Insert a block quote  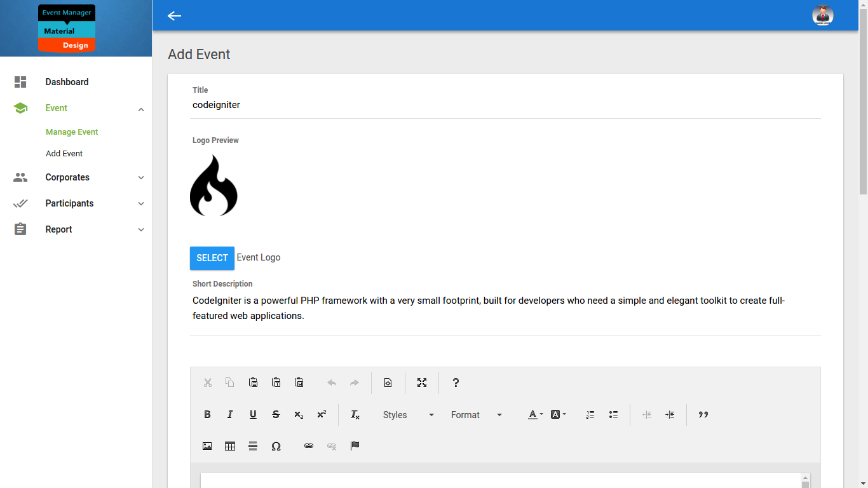click(x=703, y=414)
